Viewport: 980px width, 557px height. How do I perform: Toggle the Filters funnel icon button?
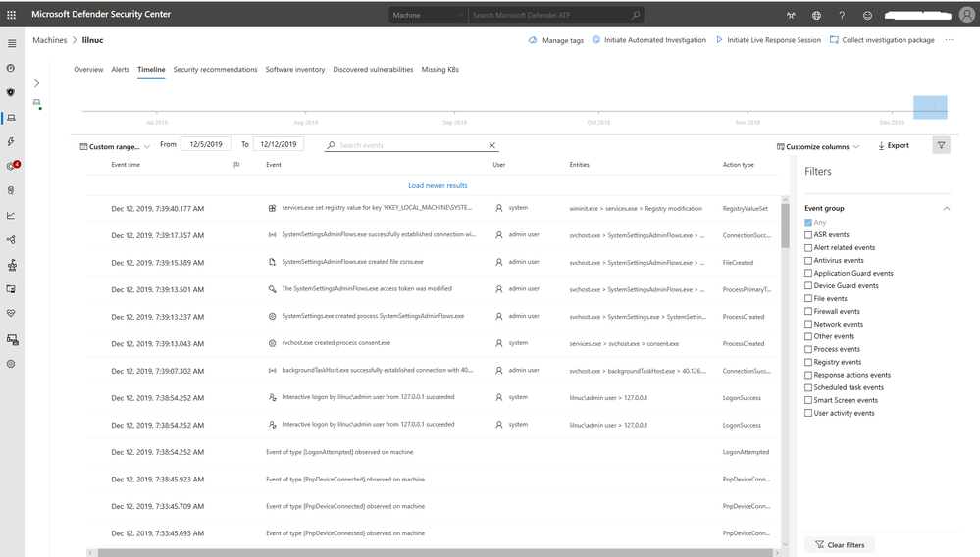tap(941, 145)
